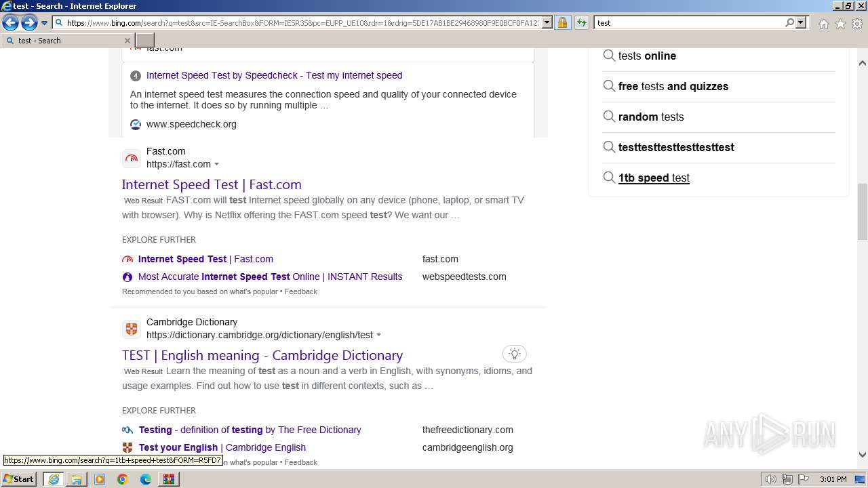This screenshot has height=488, width=868.
Task: Click into the address bar URL field
Action: (302, 23)
